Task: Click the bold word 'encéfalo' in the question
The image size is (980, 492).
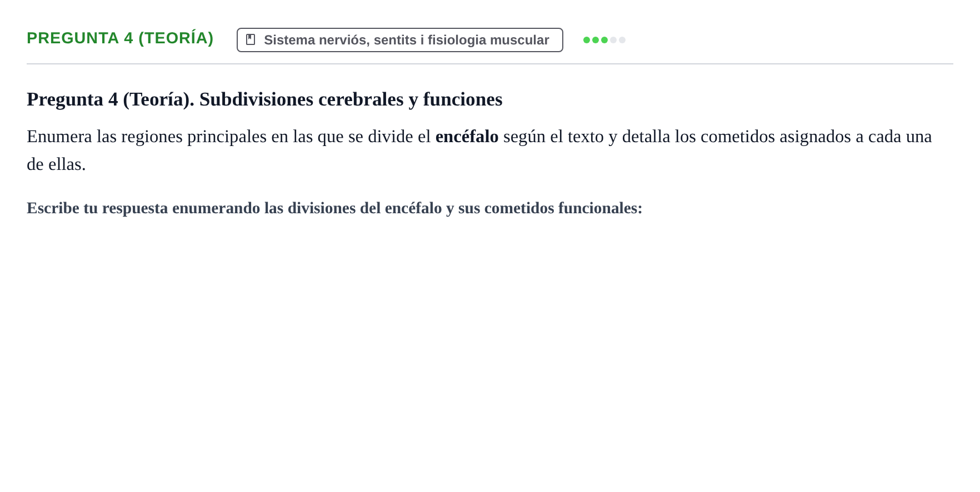Action: pos(467,137)
